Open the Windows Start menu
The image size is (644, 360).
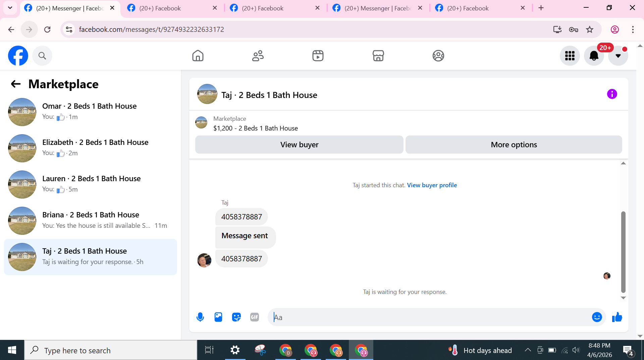click(x=12, y=350)
